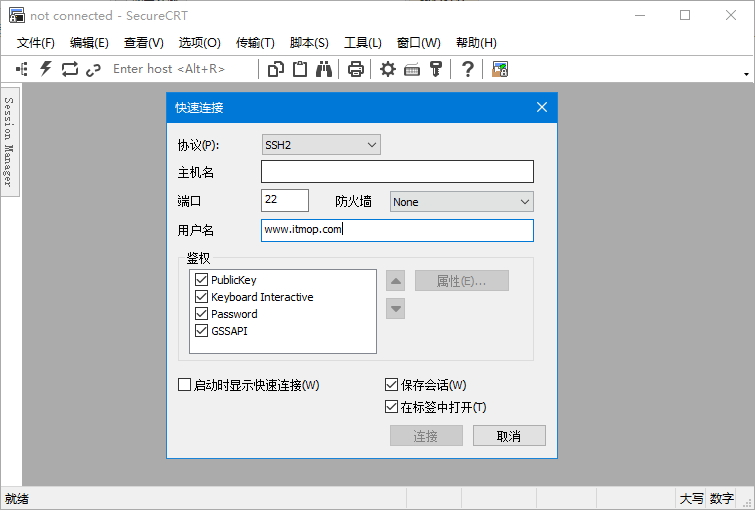Uncheck the 保存会话 checkbox
The image size is (755, 510).
pyautogui.click(x=391, y=385)
